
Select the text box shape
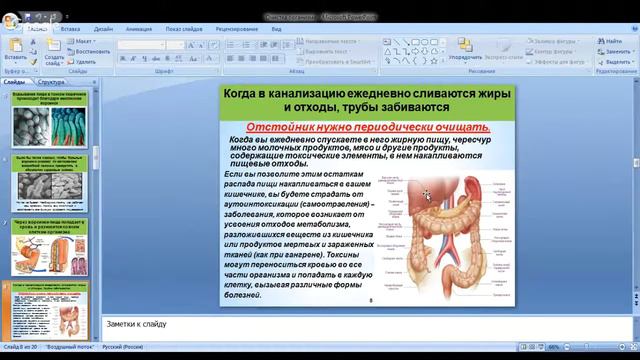[x=387, y=42]
